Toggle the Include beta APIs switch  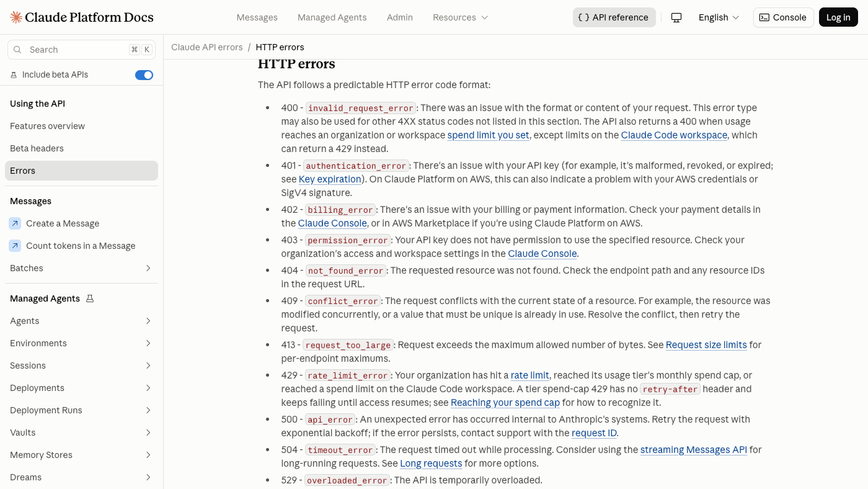coord(144,75)
